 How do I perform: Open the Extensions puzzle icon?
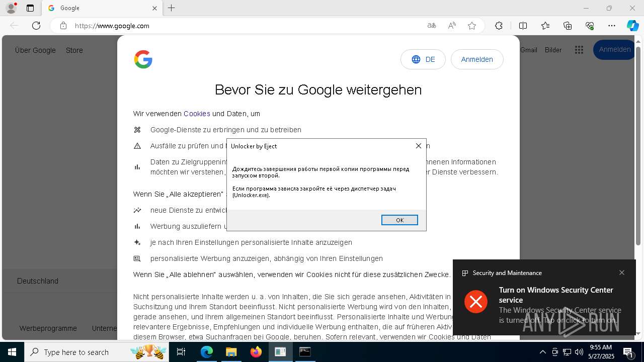(499, 26)
